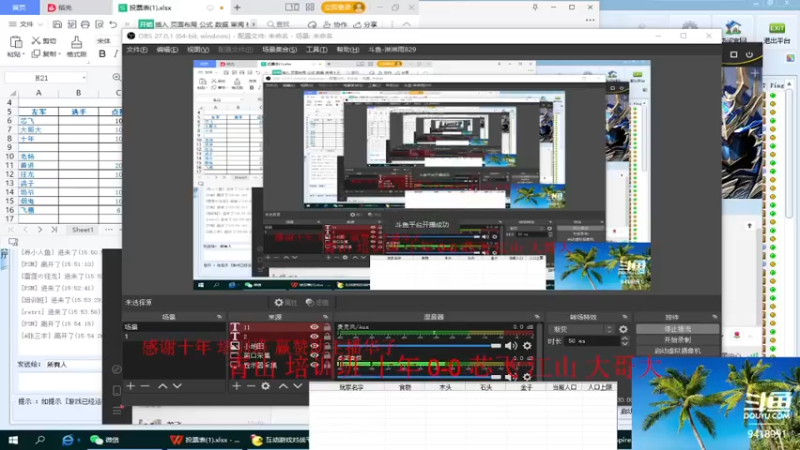
Task: Click the EXIT 退出平台 icon
Action: click(x=777, y=33)
